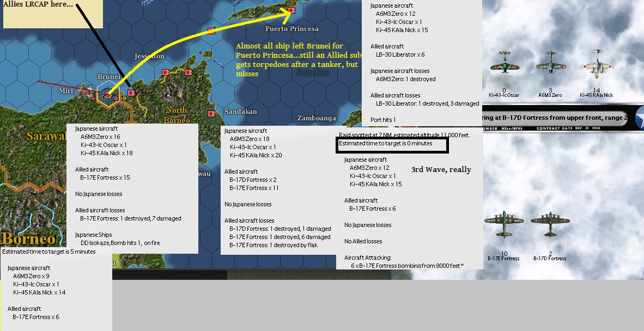Image resolution: width=644 pixels, height=331 pixels.
Task: Click 'Ki-45 KAIa Nick x 20' line
Action: click(x=256, y=156)
